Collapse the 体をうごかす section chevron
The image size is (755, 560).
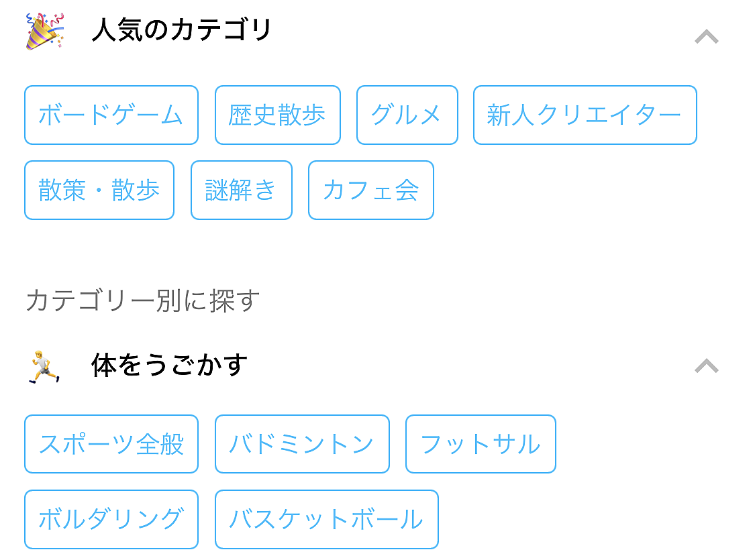707,366
